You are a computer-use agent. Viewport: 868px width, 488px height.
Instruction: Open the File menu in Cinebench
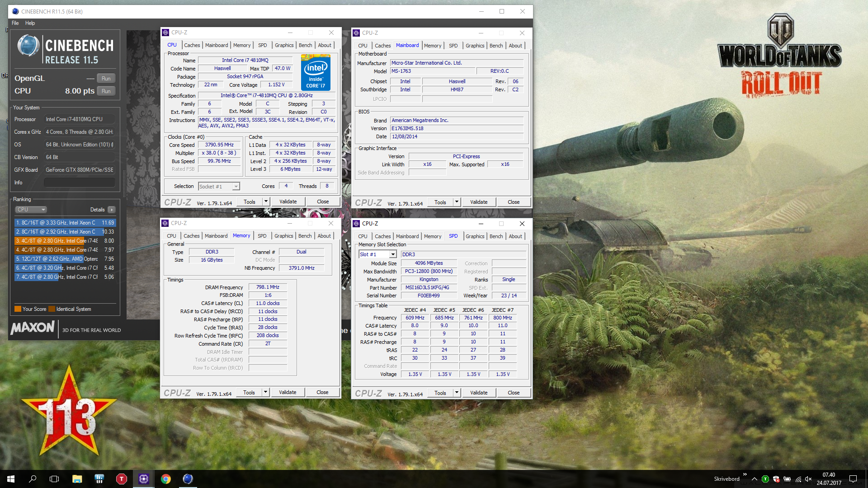(x=15, y=23)
